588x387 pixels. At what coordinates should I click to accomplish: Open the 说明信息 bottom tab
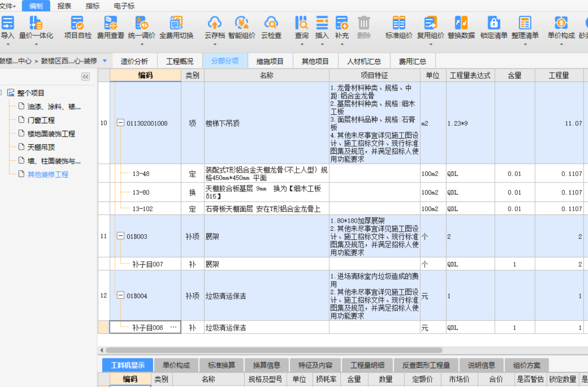click(481, 365)
